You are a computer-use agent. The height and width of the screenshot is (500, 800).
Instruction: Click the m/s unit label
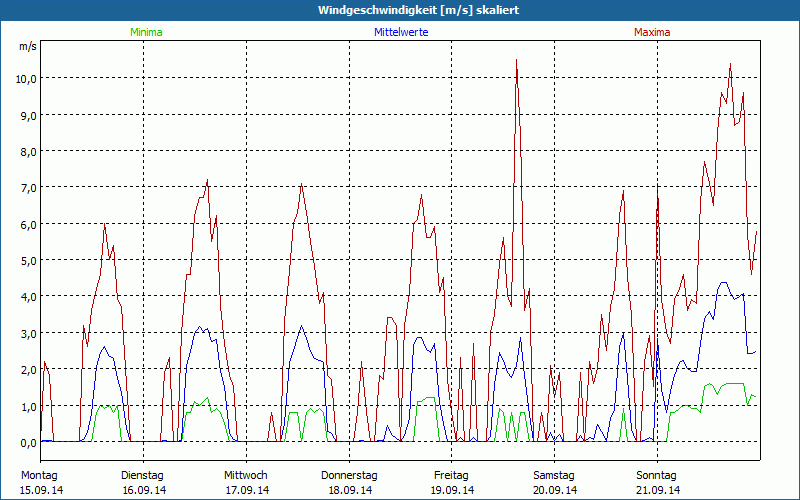pyautogui.click(x=27, y=46)
